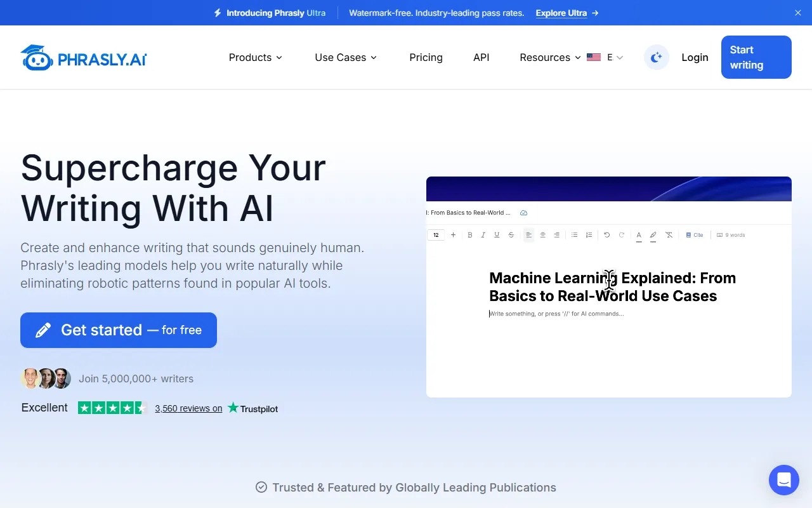Click the 9 words counter
Image resolution: width=812 pixels, height=508 pixels.
coord(731,235)
